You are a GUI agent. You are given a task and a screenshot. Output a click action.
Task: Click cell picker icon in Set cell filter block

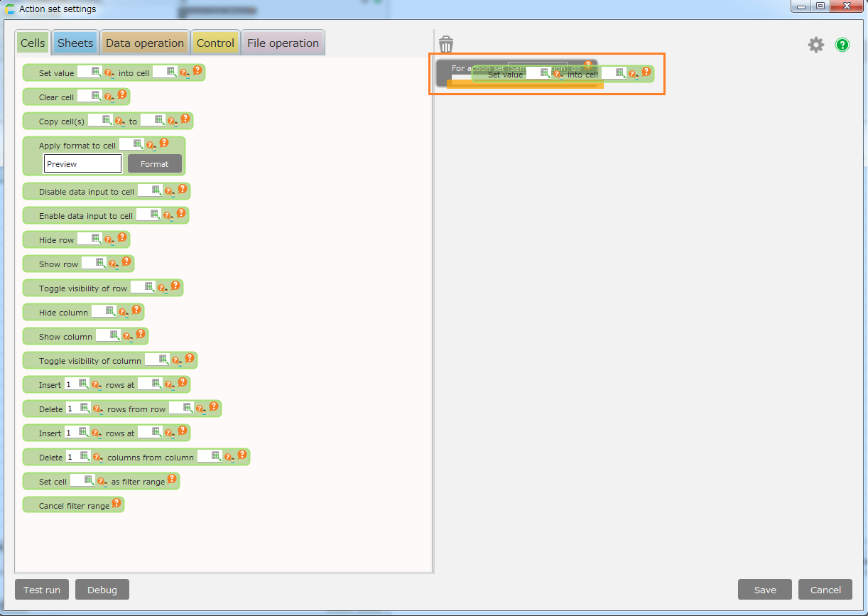tap(89, 480)
